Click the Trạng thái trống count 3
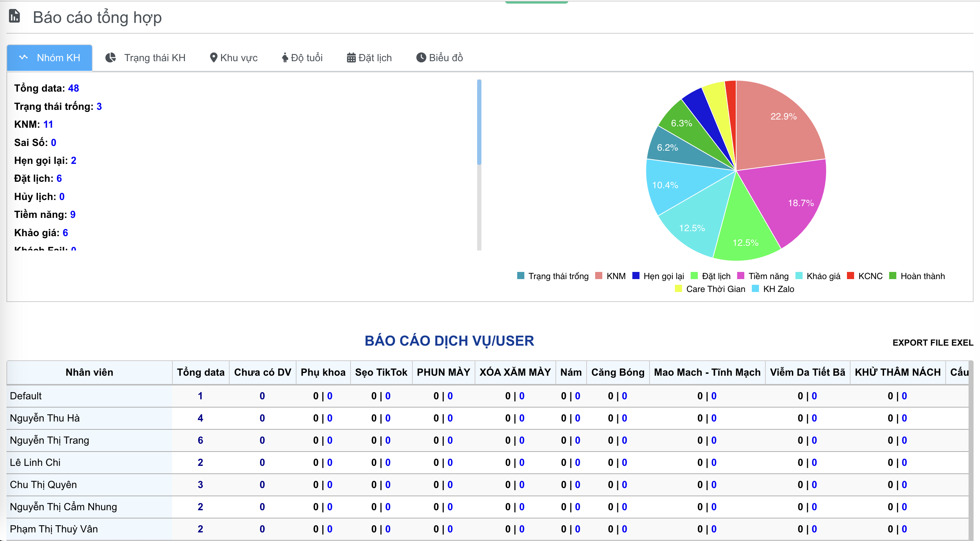The image size is (980, 541). pos(99,106)
